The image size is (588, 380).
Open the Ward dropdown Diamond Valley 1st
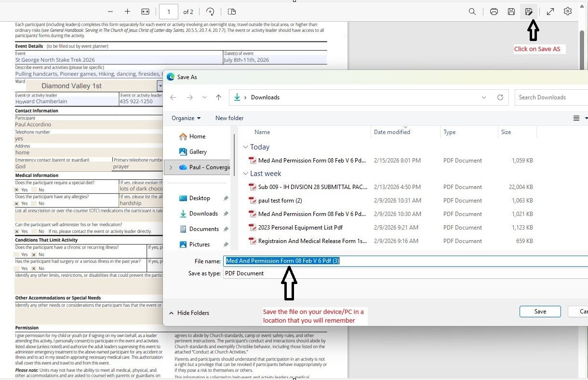tap(160, 86)
